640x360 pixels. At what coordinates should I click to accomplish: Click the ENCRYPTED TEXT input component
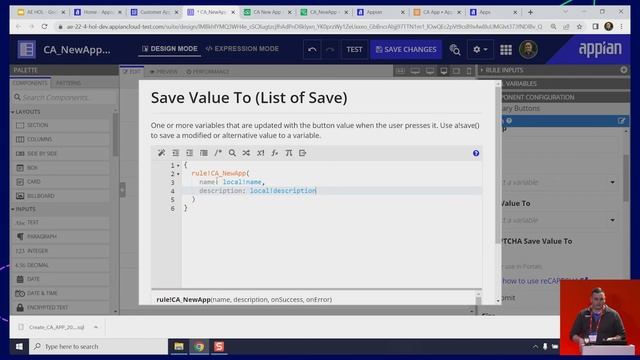(x=60, y=307)
